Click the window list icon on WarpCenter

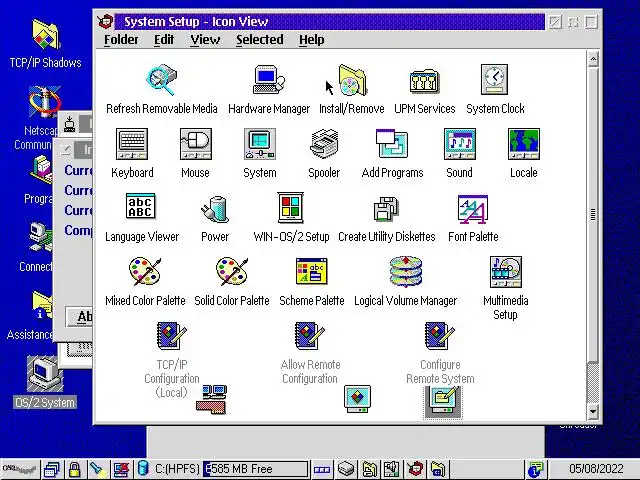(51, 469)
